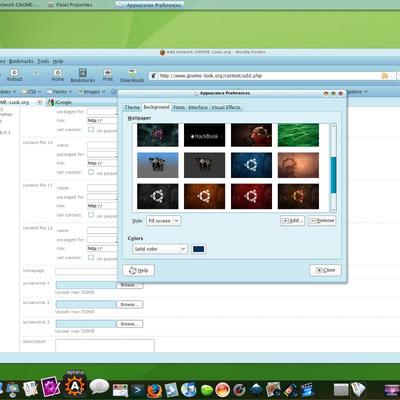The image size is (400, 400).
Task: Click Browse for screenshot 2
Action: coord(130,304)
